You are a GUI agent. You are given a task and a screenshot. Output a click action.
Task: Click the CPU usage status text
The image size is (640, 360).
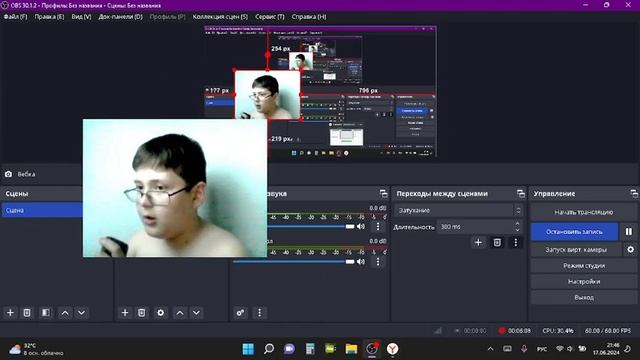(x=558, y=331)
